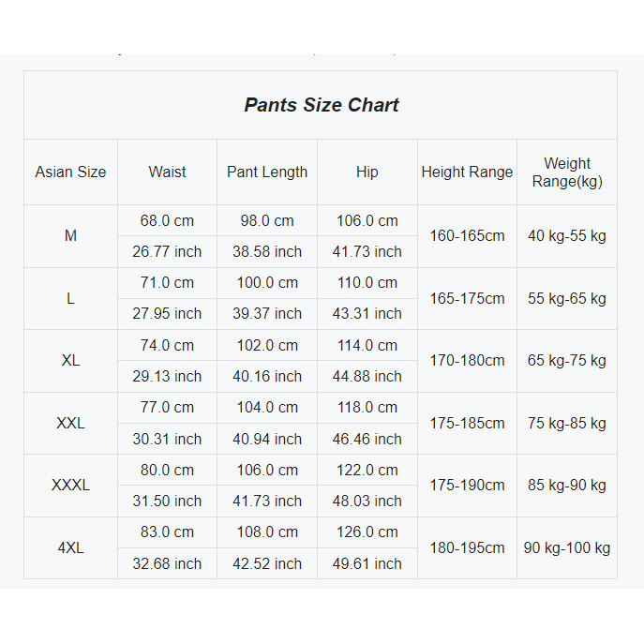Click the Weight Range(kg) column header
The image size is (644, 644).
coord(567,172)
